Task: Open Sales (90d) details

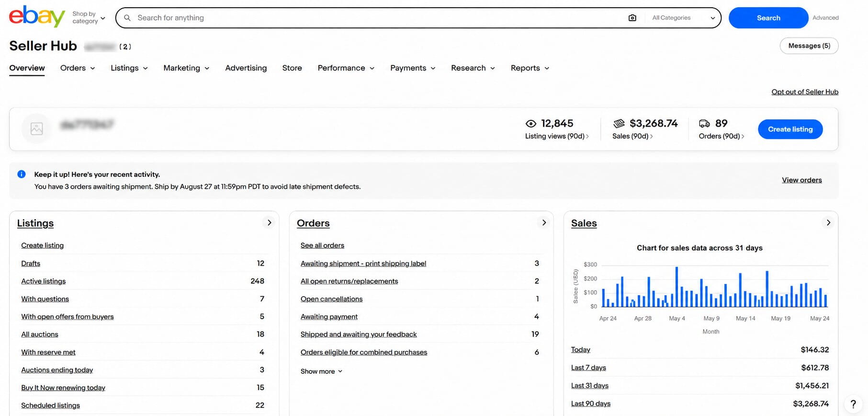Action: click(632, 136)
